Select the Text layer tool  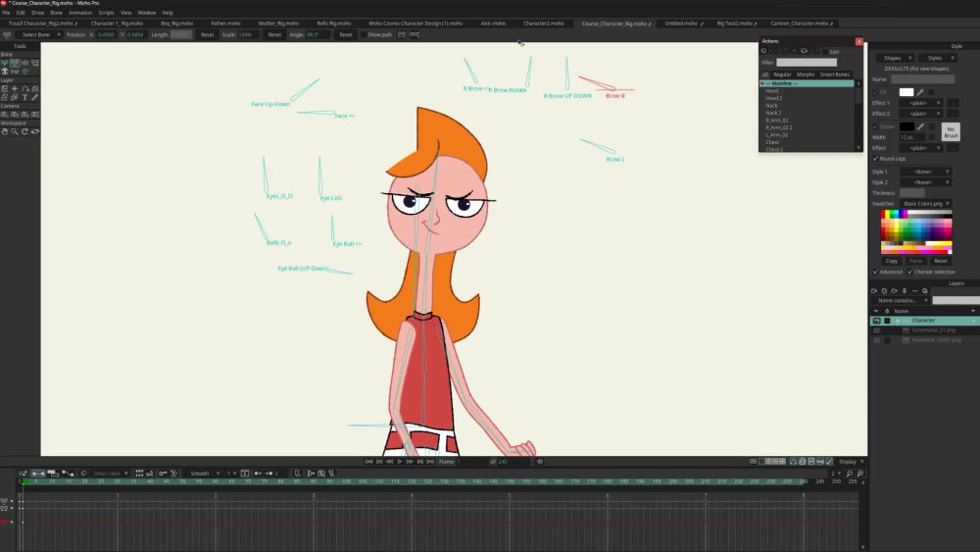[25, 97]
